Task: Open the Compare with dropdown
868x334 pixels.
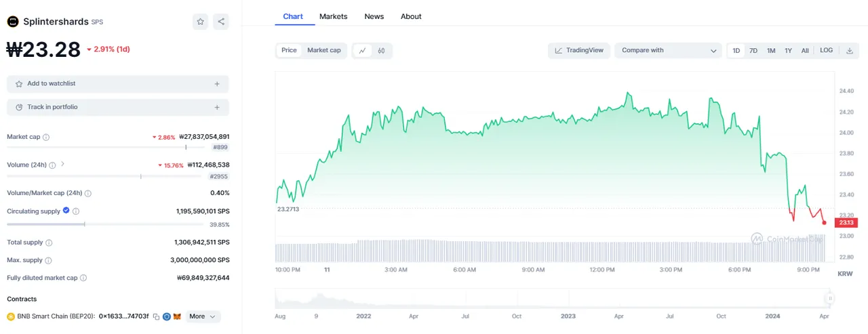Action: point(668,50)
